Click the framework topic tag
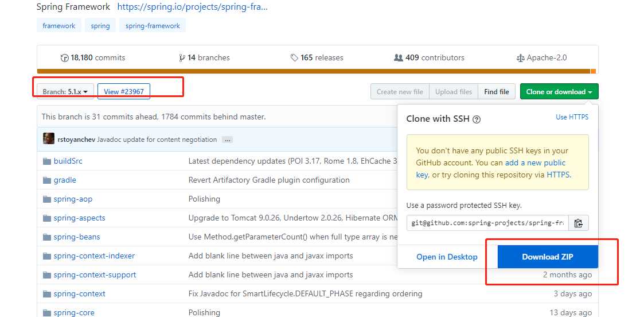 (x=58, y=25)
